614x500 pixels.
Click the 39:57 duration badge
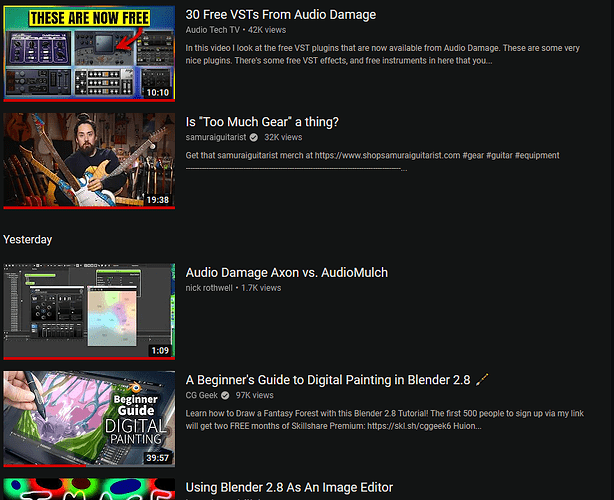(158, 458)
